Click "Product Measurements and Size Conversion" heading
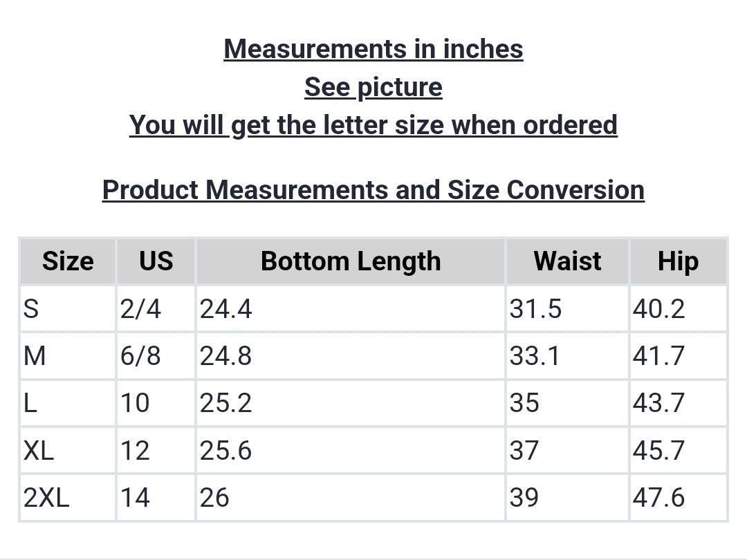Screen dimensions: 747x560 pos(373,189)
